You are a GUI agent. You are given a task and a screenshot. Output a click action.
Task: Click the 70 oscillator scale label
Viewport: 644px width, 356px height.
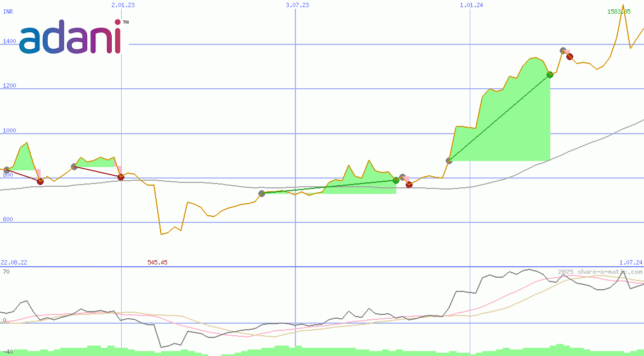tap(6, 272)
